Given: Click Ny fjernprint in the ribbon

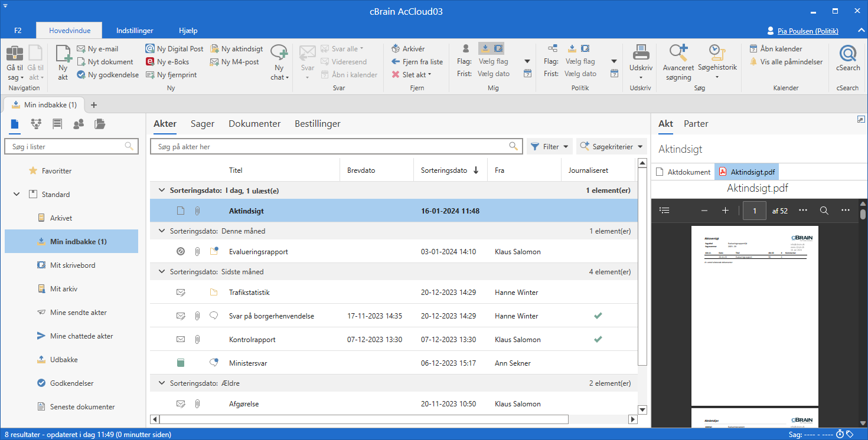Looking at the screenshot, I should [x=171, y=75].
